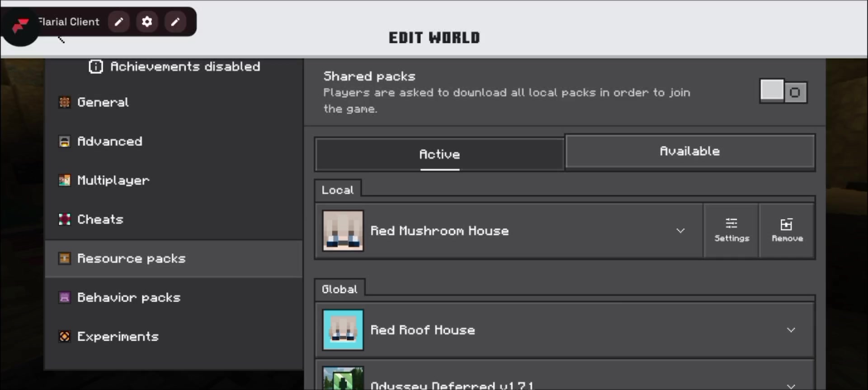Screen dimensions: 868x390
Task: Open the Behavior packs section
Action: [x=174, y=297]
